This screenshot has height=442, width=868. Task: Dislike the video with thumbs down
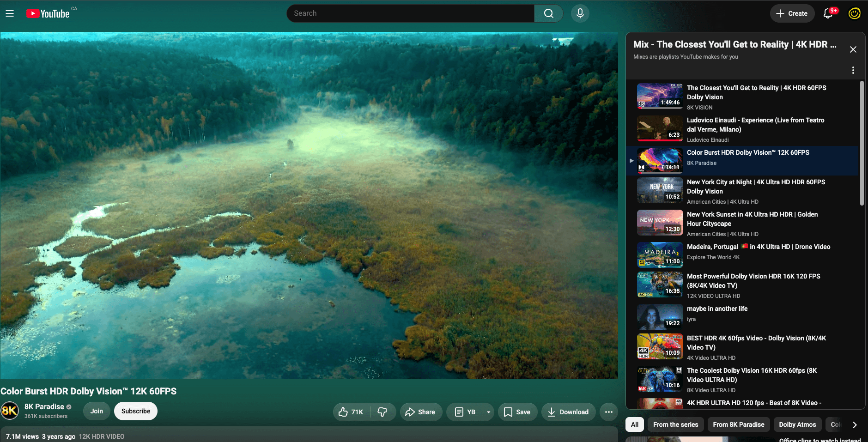click(382, 412)
